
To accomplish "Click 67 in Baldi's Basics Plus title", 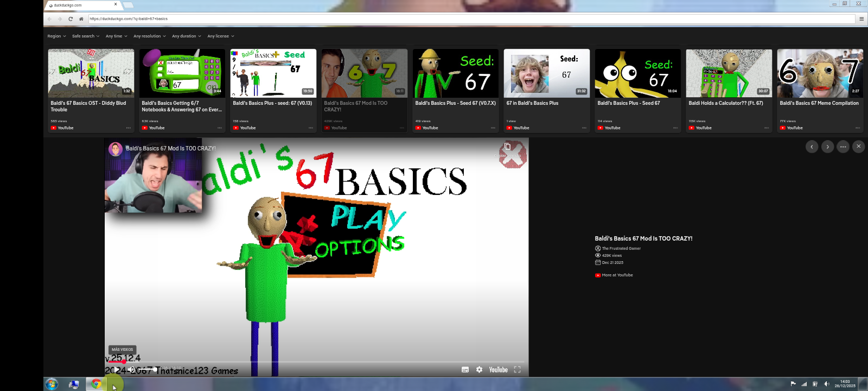I will coord(532,103).
